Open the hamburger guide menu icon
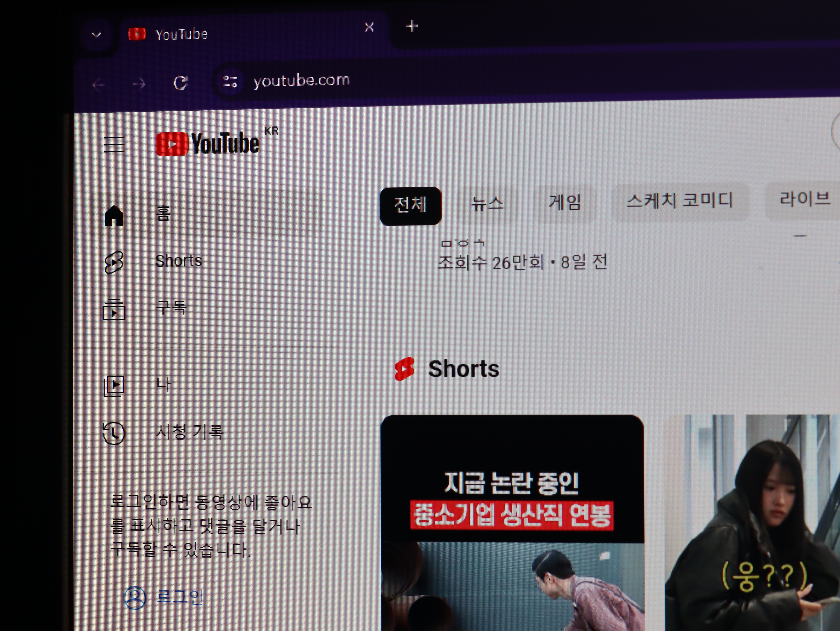The image size is (840, 631). [x=114, y=144]
